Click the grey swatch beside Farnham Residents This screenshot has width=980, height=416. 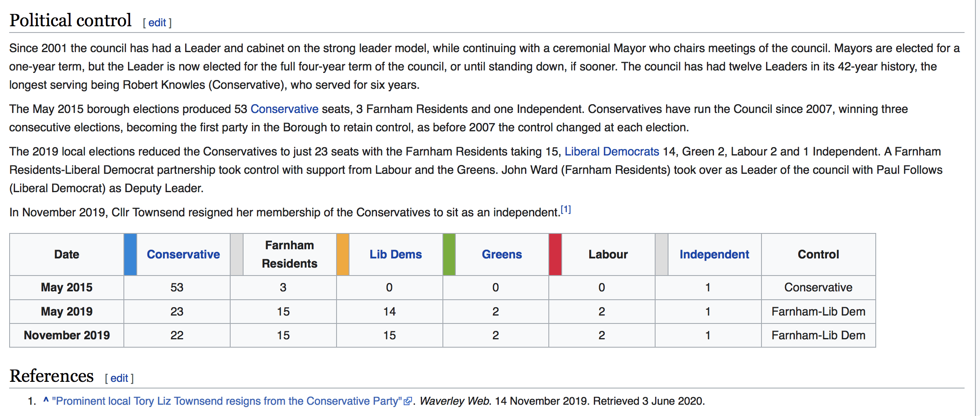236,254
